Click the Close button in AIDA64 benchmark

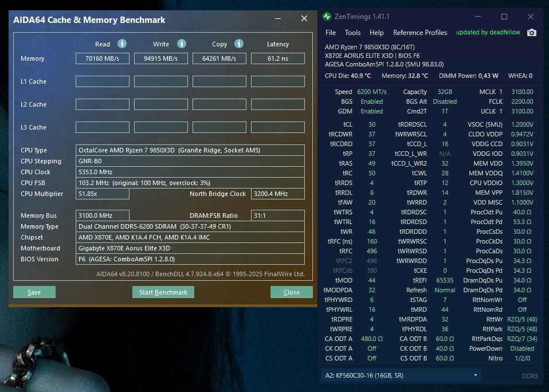291,292
